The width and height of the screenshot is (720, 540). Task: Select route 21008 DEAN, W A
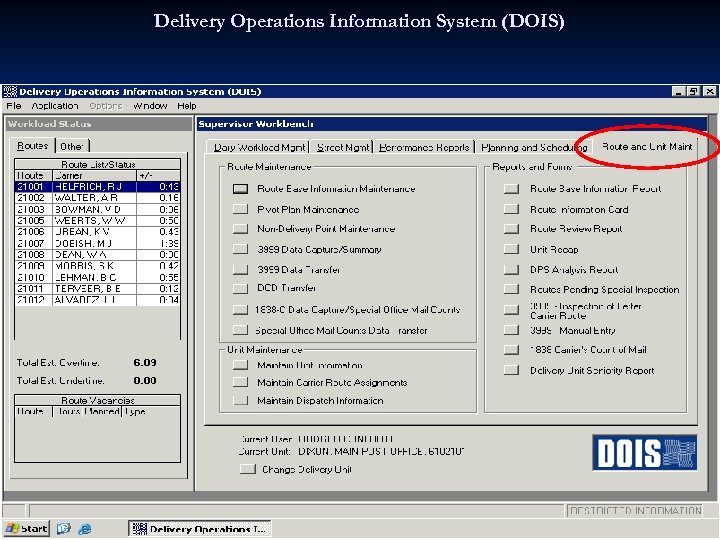[97, 255]
